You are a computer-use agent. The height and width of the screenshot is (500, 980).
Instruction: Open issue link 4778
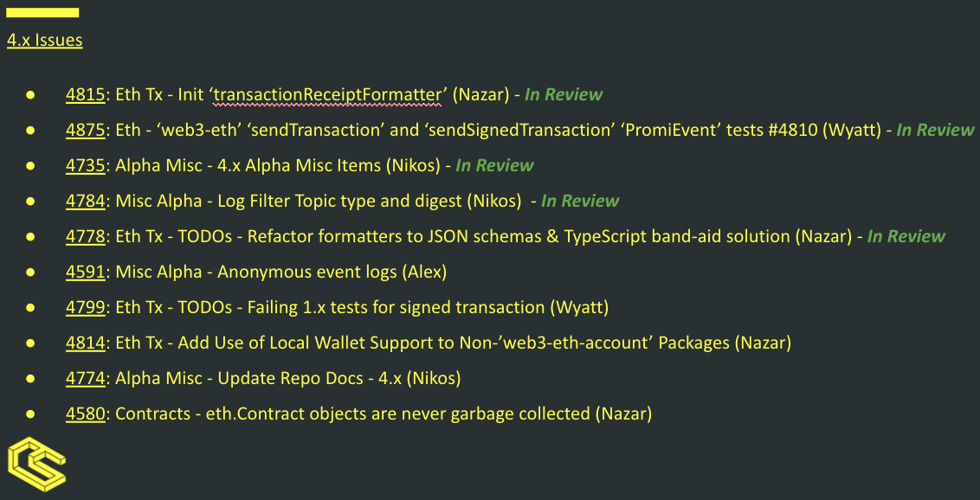point(86,236)
